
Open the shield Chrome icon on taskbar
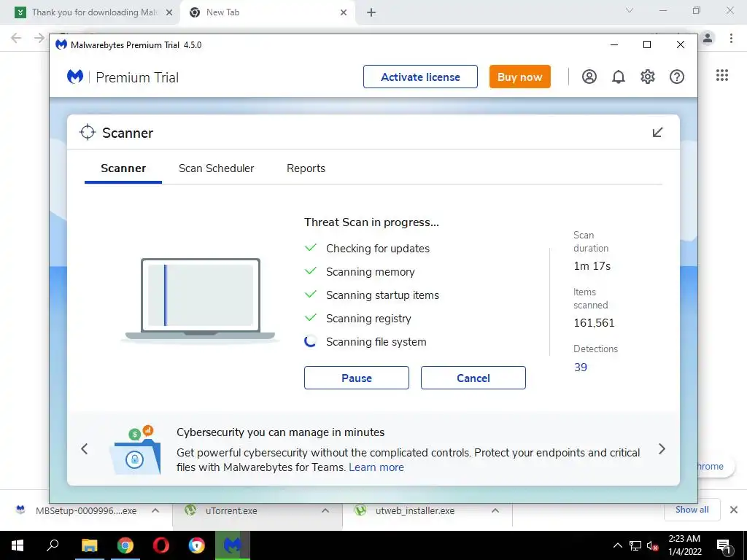click(196, 545)
